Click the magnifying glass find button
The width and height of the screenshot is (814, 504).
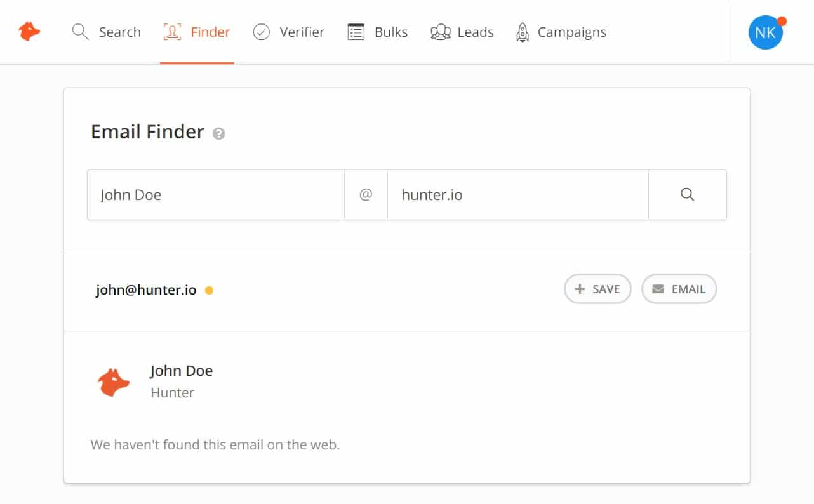pyautogui.click(x=688, y=195)
